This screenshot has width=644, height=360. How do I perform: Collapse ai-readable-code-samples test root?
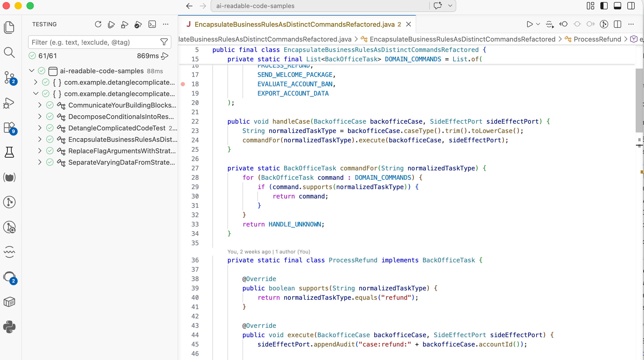point(32,71)
